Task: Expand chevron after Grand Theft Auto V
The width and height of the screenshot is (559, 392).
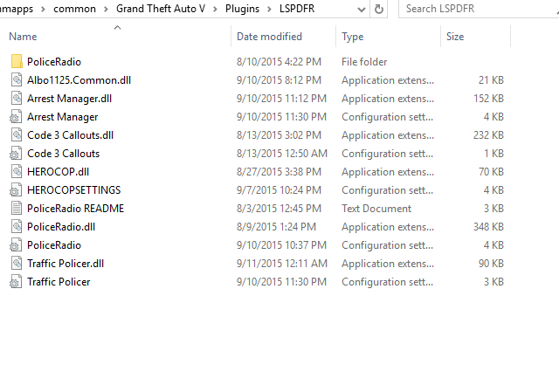Action: tap(215, 10)
